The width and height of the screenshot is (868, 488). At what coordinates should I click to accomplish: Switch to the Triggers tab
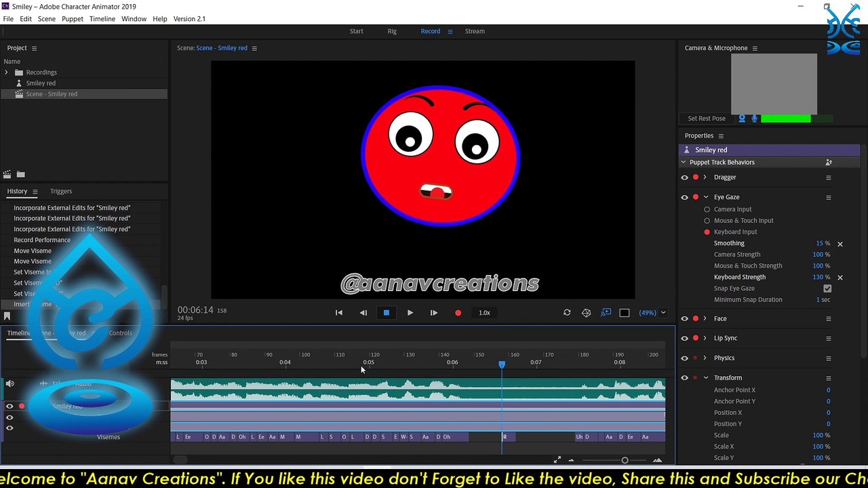[61, 191]
